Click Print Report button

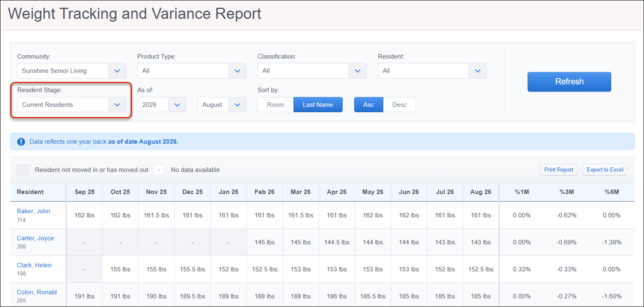558,170
